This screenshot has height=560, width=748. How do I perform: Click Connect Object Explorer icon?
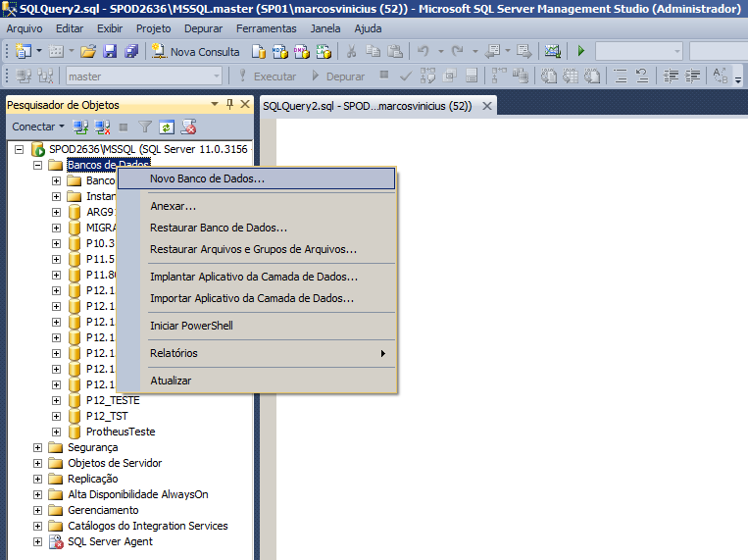[80, 127]
